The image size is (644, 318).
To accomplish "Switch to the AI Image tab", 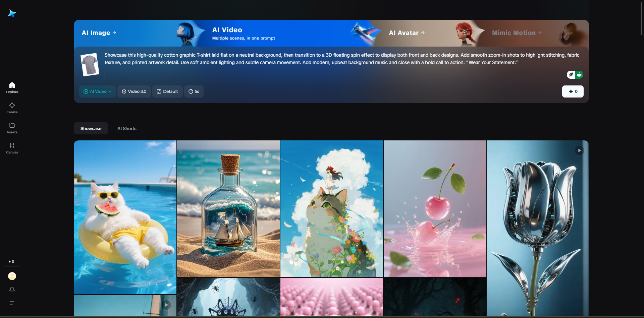I will click(x=99, y=33).
